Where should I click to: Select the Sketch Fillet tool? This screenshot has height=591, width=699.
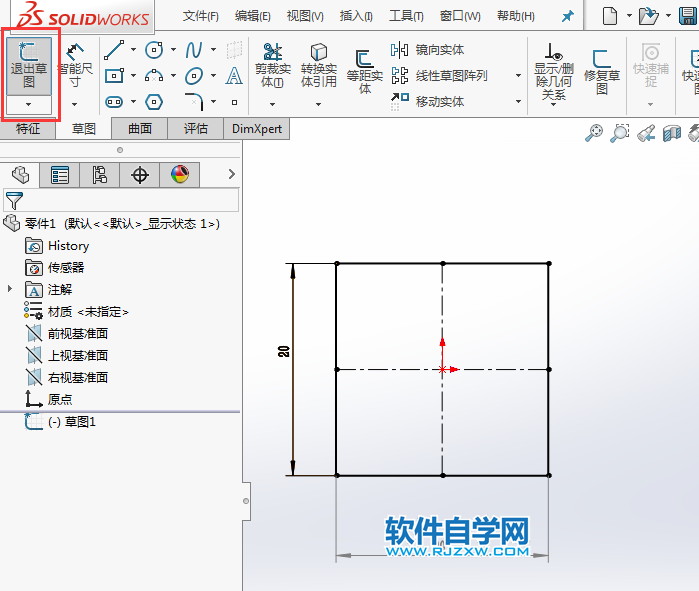pos(194,102)
